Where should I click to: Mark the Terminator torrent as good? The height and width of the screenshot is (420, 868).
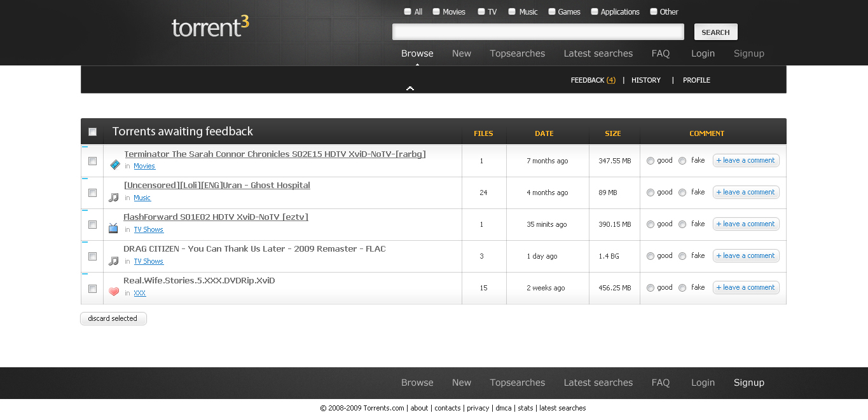(x=651, y=161)
